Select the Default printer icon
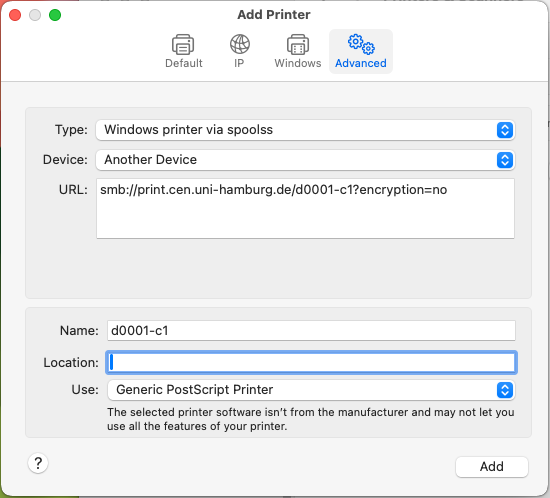550x498 pixels. pyautogui.click(x=183, y=45)
